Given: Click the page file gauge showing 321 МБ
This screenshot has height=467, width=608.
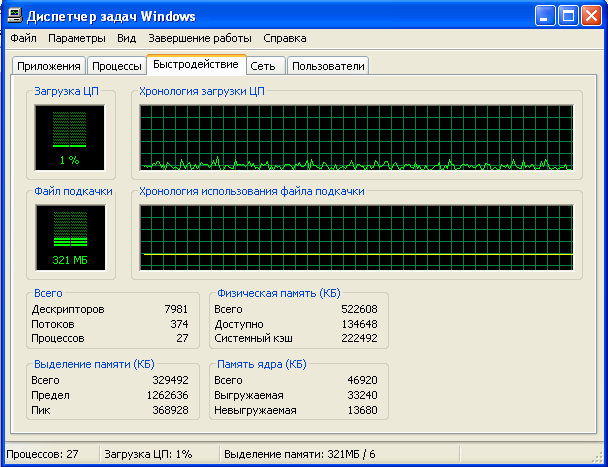Looking at the screenshot, I should tap(70, 237).
